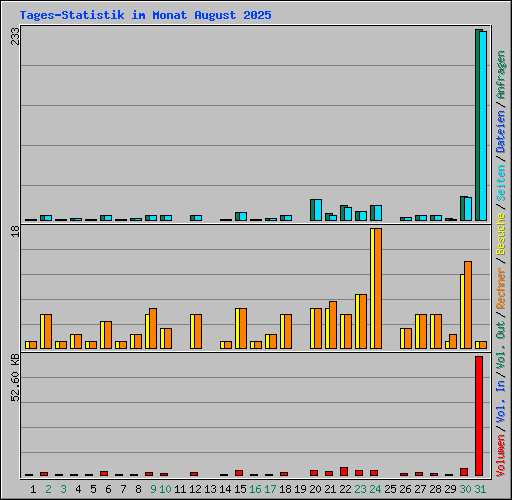Click the tall red volume bar for day 31

coord(479,416)
